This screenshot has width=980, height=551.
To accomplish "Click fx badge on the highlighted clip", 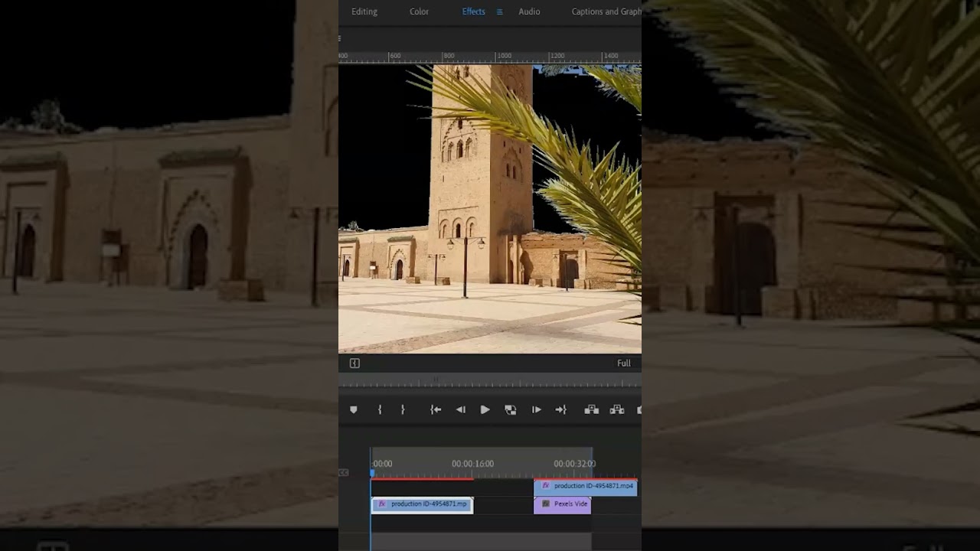I will click(382, 504).
